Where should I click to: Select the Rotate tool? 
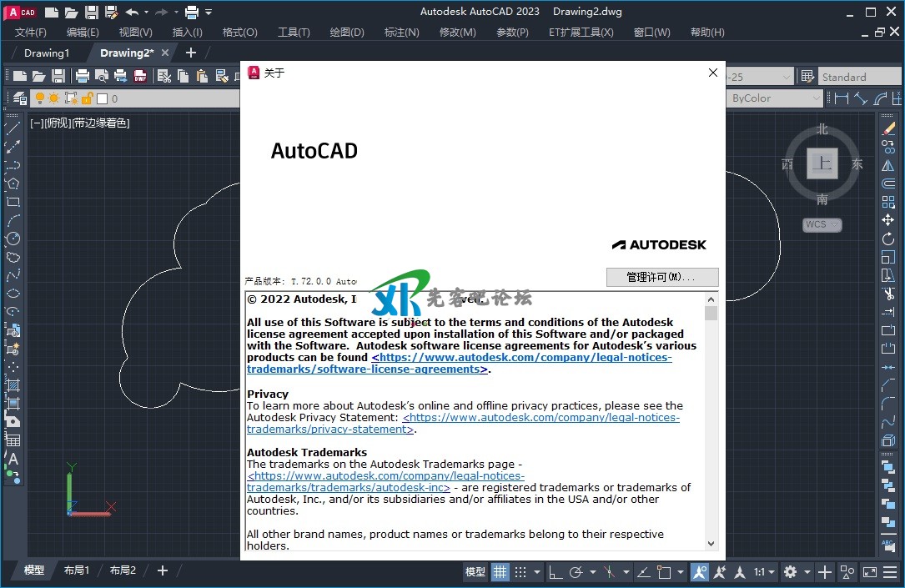pyautogui.click(x=888, y=239)
